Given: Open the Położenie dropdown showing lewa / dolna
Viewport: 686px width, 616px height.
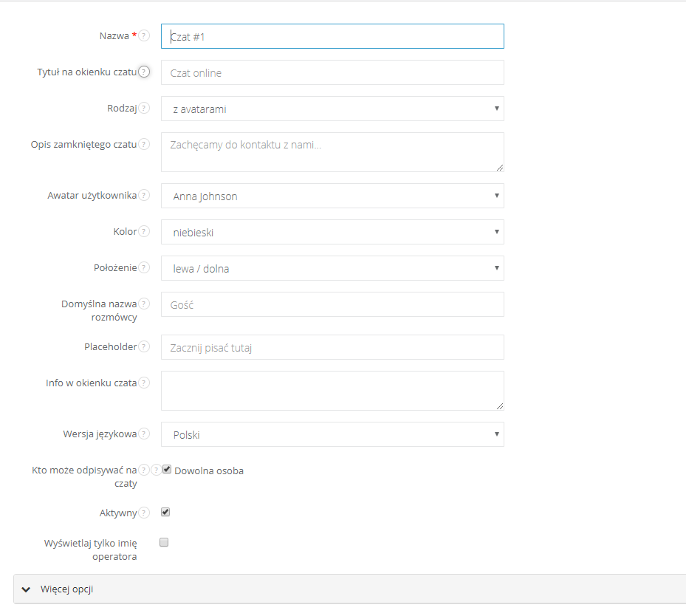Looking at the screenshot, I should [x=332, y=268].
